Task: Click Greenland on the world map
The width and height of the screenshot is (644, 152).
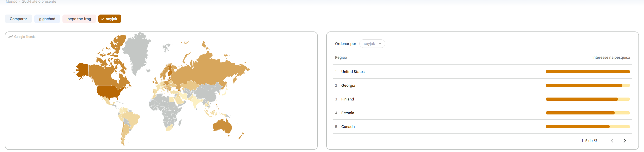Action: point(137,52)
